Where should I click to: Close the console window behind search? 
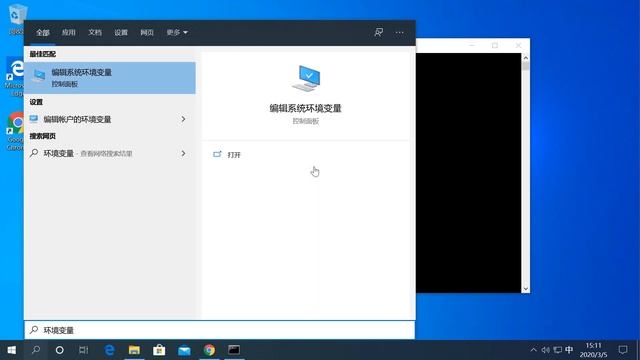518,45
